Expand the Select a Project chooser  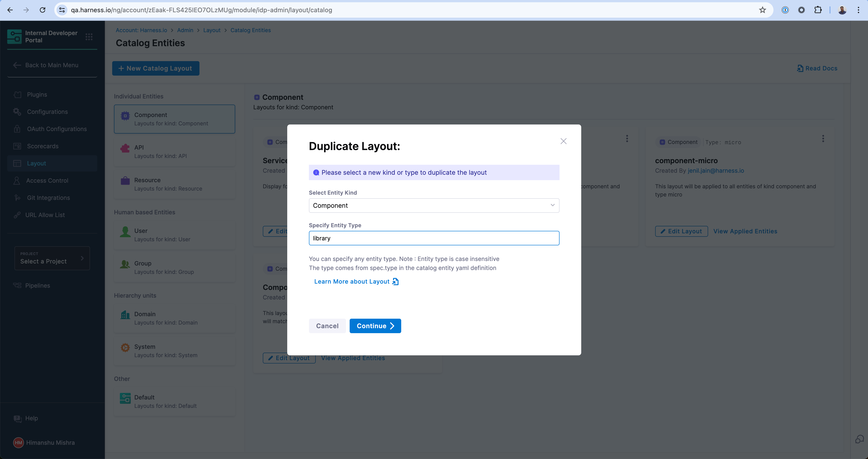(x=52, y=258)
